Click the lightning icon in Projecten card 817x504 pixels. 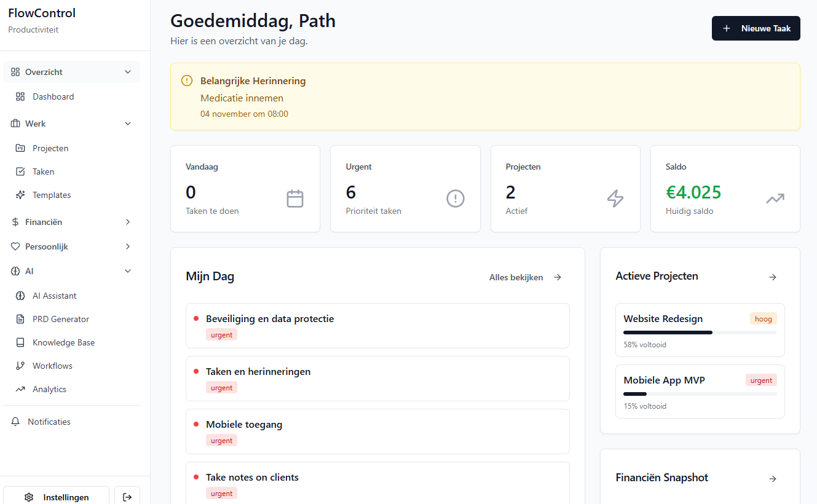tap(615, 199)
